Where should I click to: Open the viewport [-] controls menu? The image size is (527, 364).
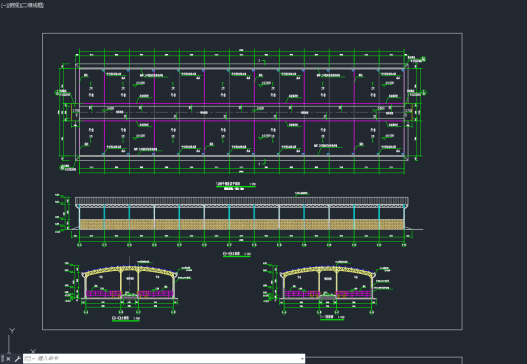[x=3, y=5]
